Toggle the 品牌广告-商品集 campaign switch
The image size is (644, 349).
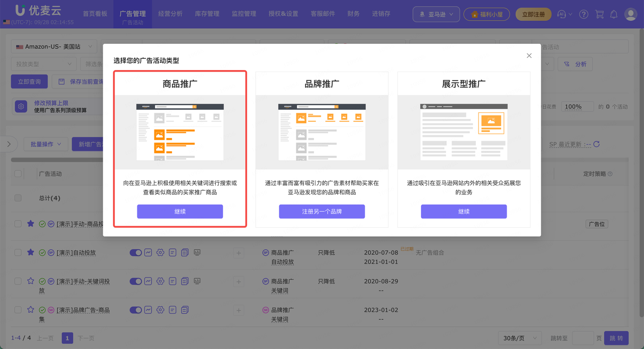[x=136, y=310]
